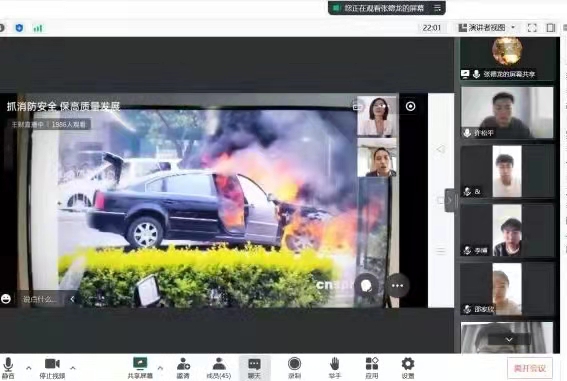Click the raise hand icon
This screenshot has width=567, height=381.
(x=334, y=367)
